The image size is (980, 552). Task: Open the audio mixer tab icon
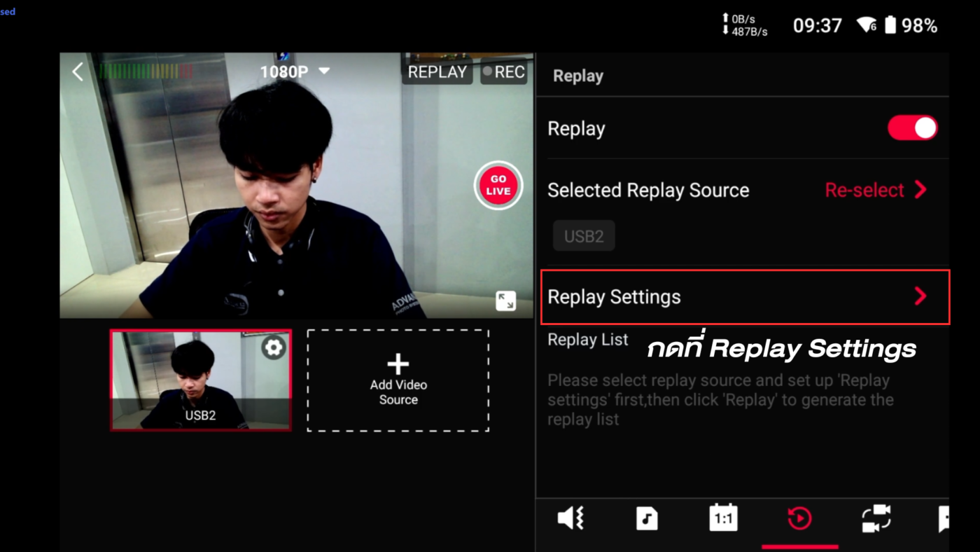[x=571, y=519]
